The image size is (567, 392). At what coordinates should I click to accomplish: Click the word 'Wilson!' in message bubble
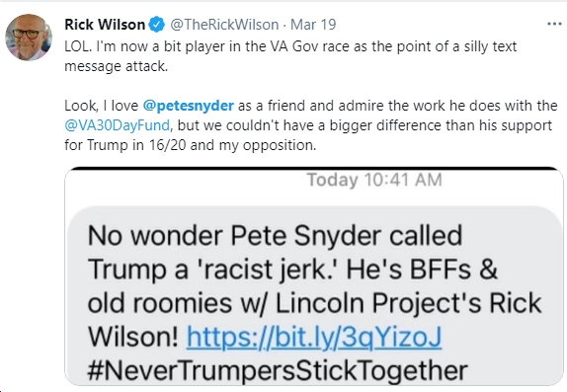pyautogui.click(x=133, y=337)
